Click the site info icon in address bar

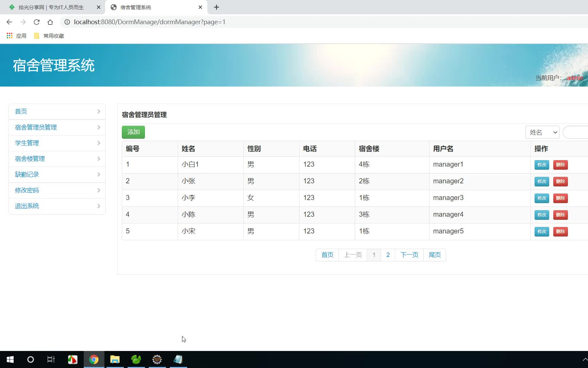tap(67, 22)
